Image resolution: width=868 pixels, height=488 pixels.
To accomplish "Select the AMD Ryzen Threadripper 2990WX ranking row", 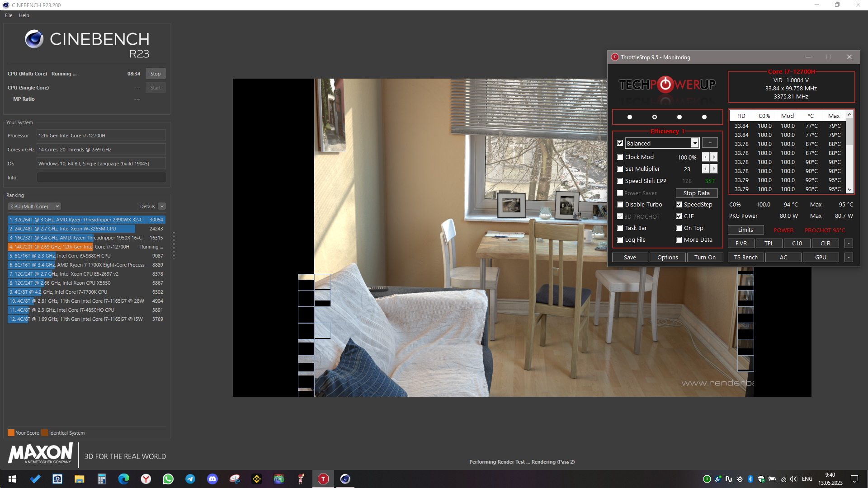I will [x=86, y=220].
